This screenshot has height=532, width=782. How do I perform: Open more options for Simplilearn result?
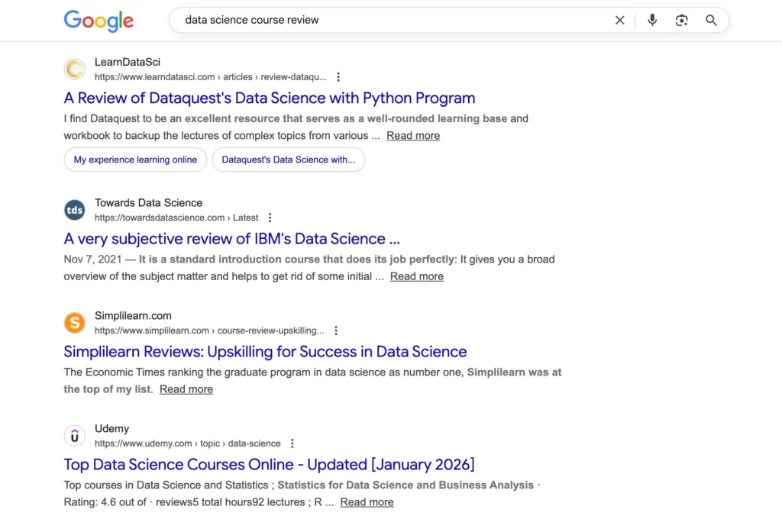tap(336, 330)
